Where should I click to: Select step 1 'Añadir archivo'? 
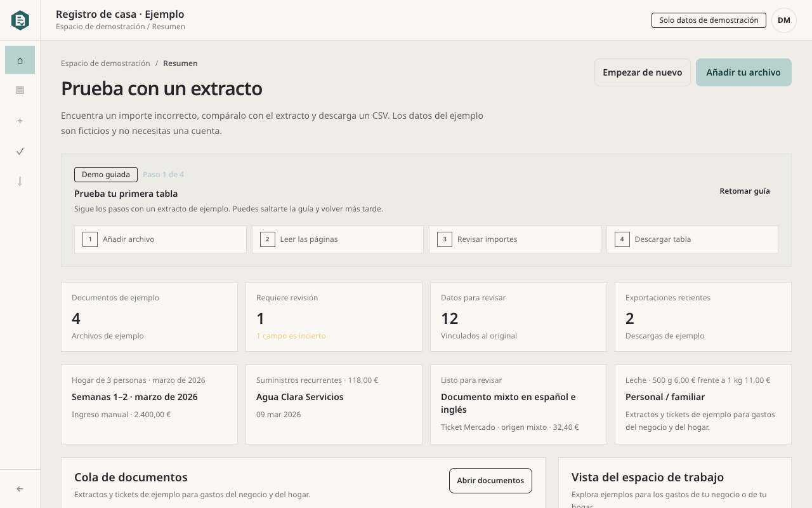pyautogui.click(x=160, y=239)
